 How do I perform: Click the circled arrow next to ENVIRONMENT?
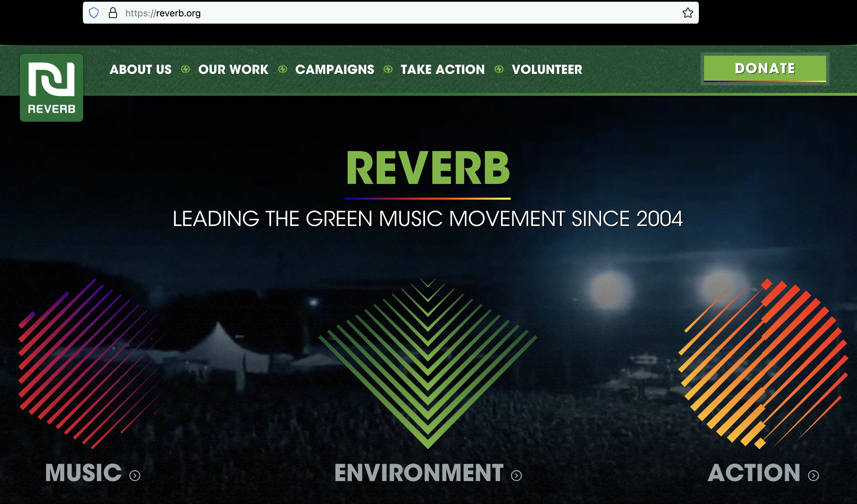[x=516, y=476]
